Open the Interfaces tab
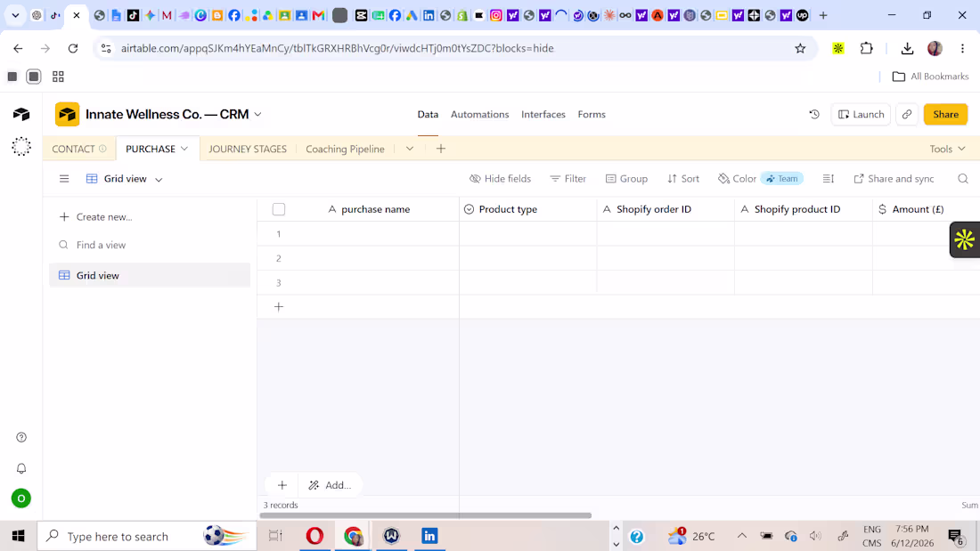980x551 pixels. 543,114
